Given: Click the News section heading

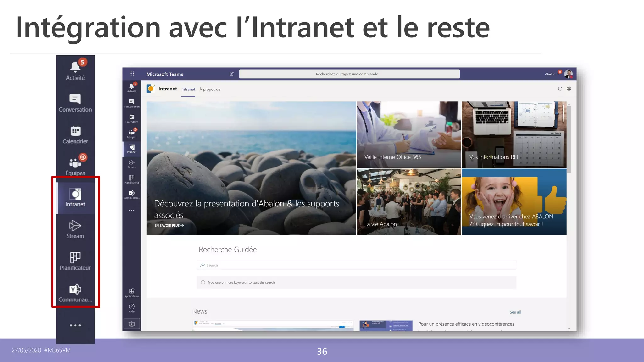Looking at the screenshot, I should click(x=200, y=311).
